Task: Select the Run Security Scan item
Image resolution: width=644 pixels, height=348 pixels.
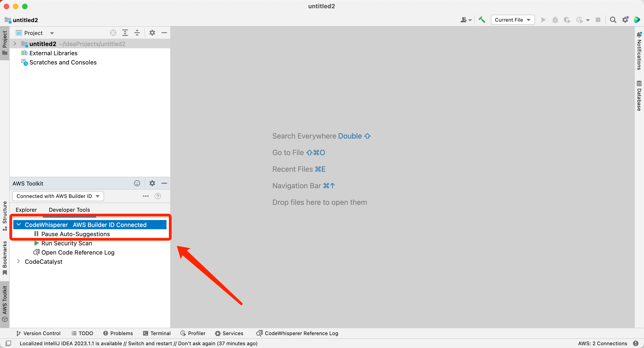Action: [x=67, y=243]
